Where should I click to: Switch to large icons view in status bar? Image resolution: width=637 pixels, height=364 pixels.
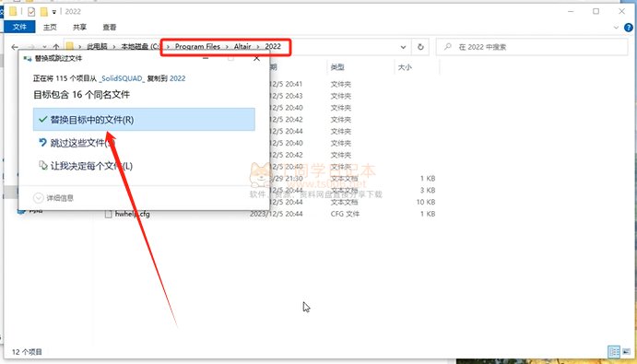(626, 351)
